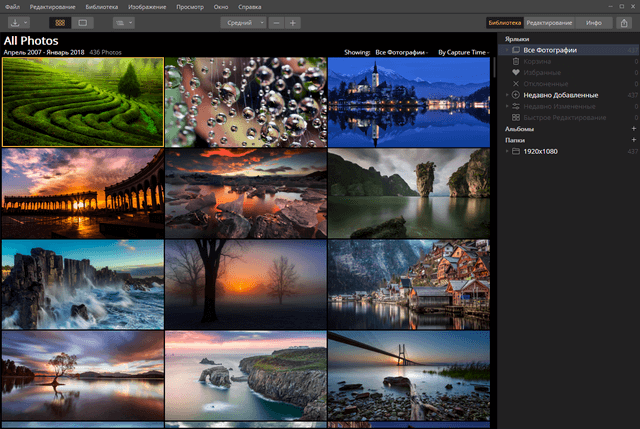Add a folder with the Папки plus icon

[x=633, y=140]
